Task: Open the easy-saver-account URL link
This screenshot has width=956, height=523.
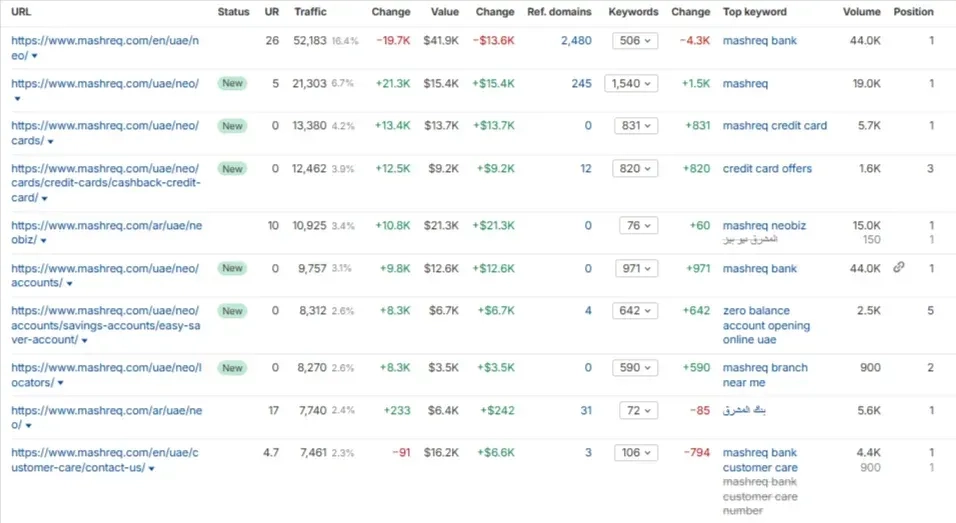Action: [105, 325]
